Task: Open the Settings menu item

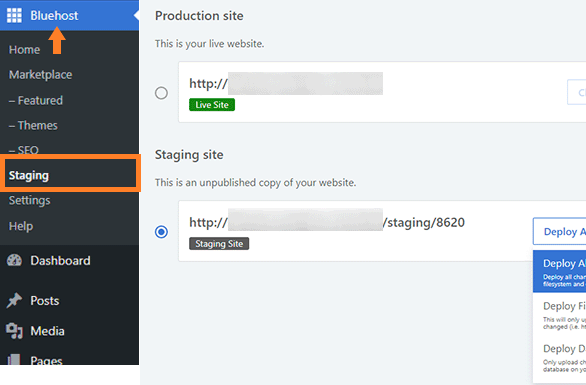Action: (30, 201)
